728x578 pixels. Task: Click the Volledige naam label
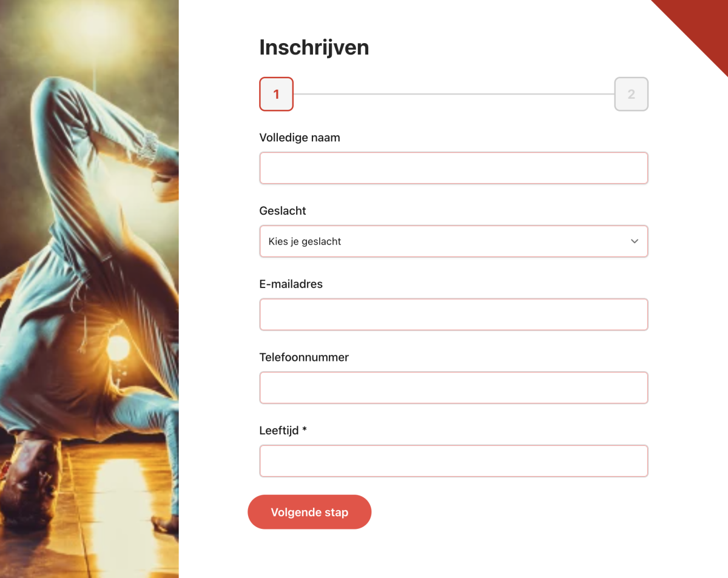[x=300, y=138]
